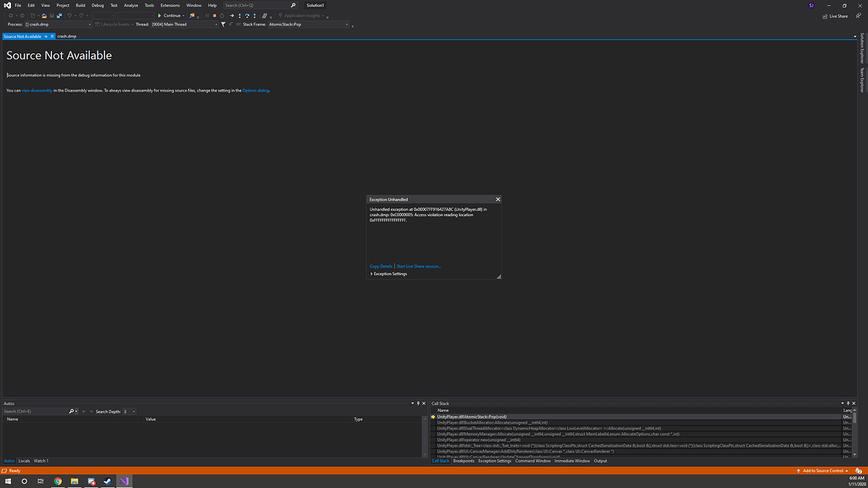Click the Break All pause icon
This screenshot has width=868, height=488.
tap(208, 15)
